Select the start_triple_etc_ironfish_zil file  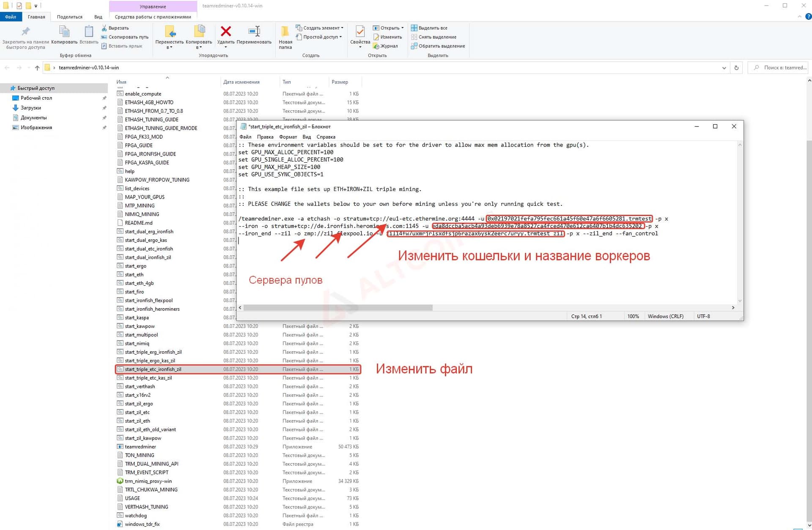[x=238, y=369]
